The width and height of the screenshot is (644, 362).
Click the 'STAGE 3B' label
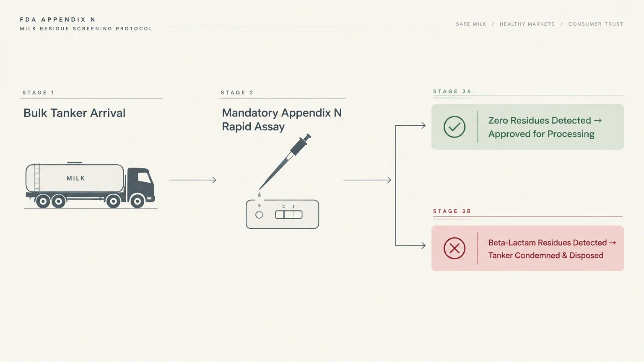(x=452, y=211)
